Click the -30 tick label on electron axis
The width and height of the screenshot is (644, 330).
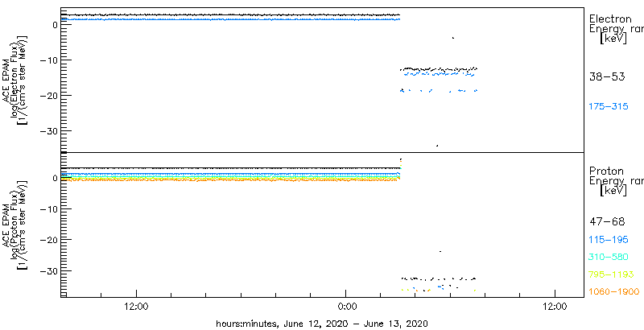pos(50,131)
